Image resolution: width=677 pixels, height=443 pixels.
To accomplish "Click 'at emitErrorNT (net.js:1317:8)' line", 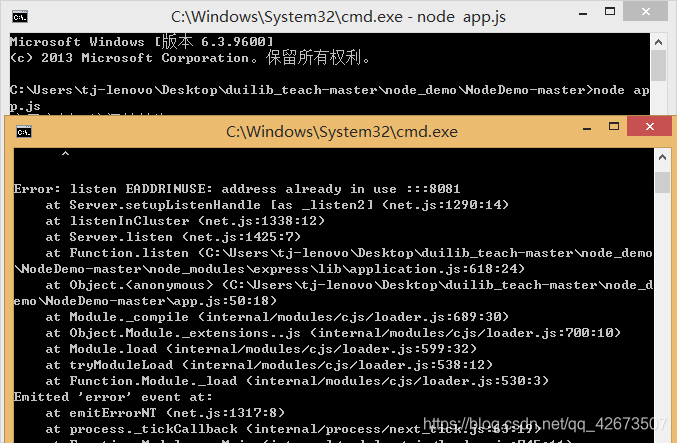I will 165,413.
